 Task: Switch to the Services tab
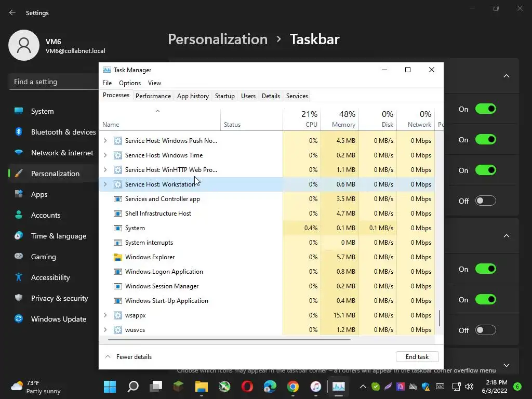pos(297,96)
